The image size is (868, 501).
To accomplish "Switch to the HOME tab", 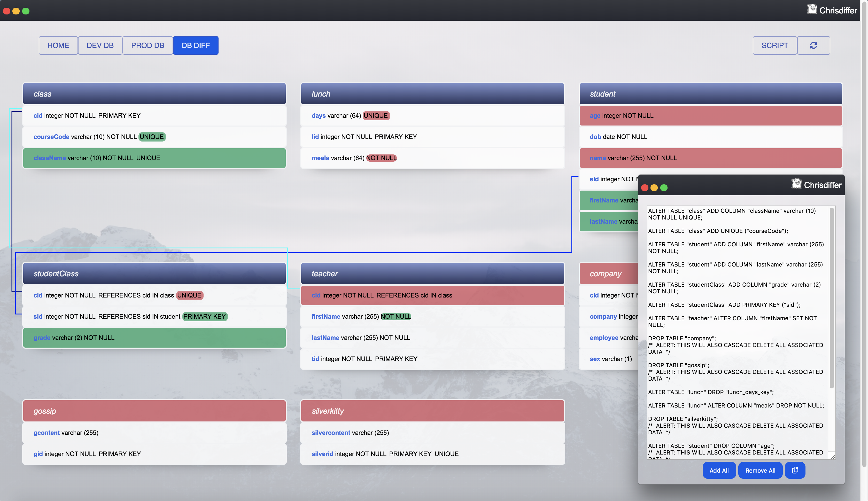I will [x=58, y=45].
